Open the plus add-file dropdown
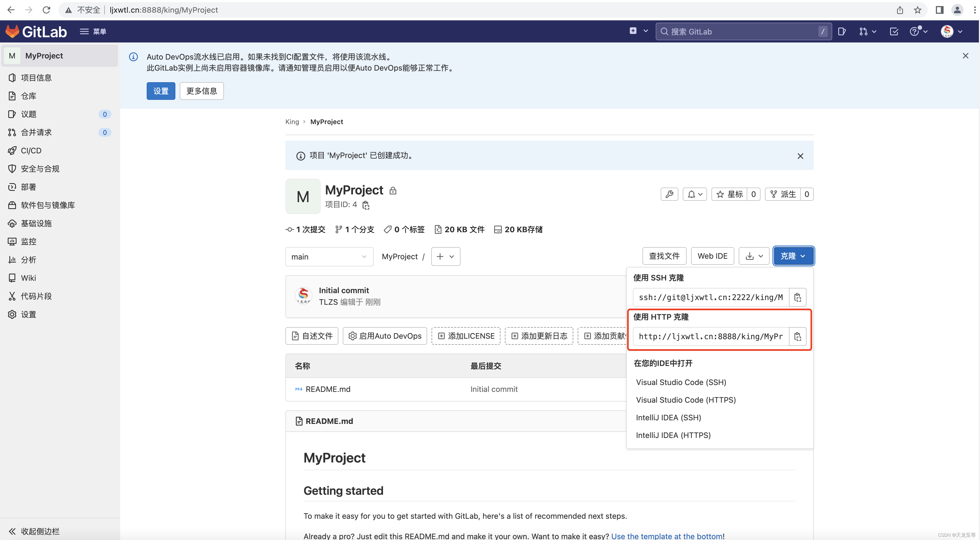 pos(446,256)
